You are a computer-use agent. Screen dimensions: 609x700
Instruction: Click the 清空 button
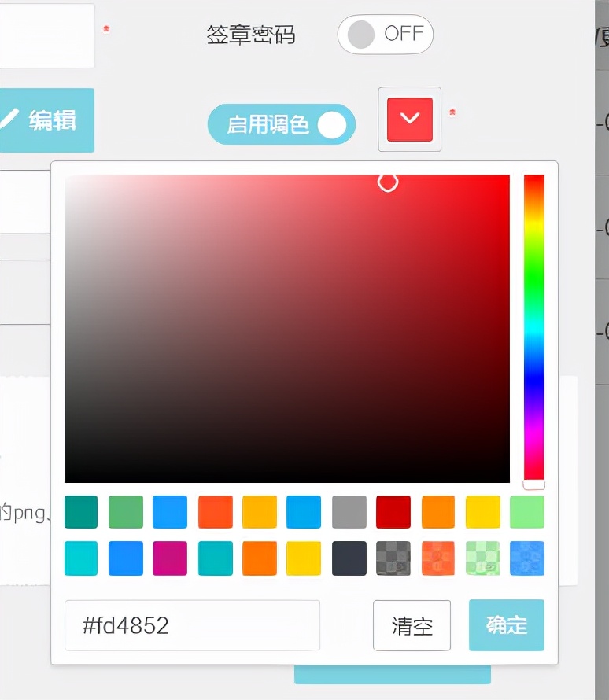click(412, 625)
